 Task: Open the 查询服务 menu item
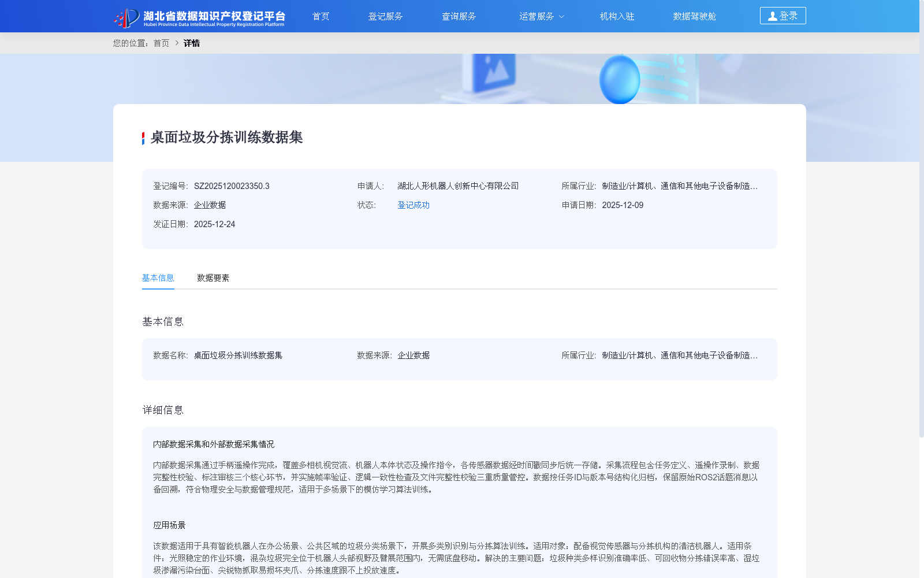[459, 16]
